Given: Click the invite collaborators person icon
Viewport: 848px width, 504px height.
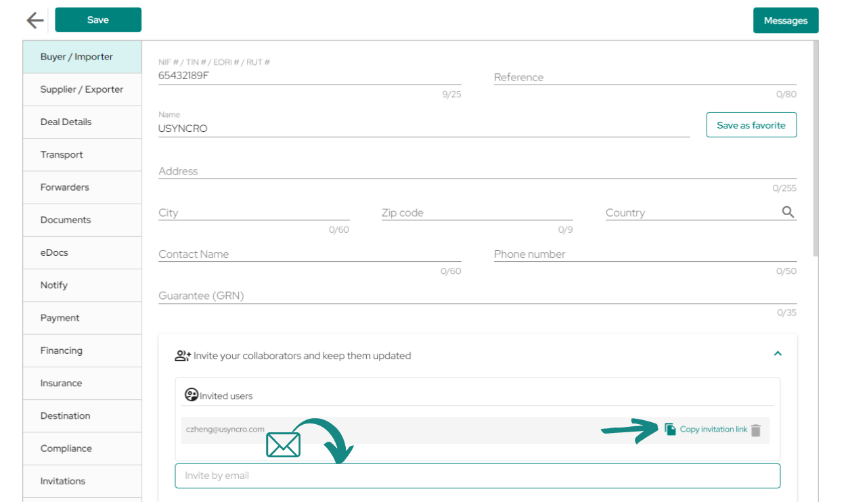Looking at the screenshot, I should 183,355.
